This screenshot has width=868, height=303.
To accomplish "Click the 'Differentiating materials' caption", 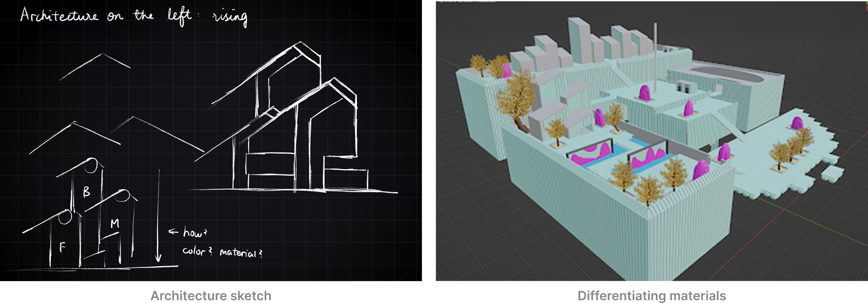I will coord(651,296).
